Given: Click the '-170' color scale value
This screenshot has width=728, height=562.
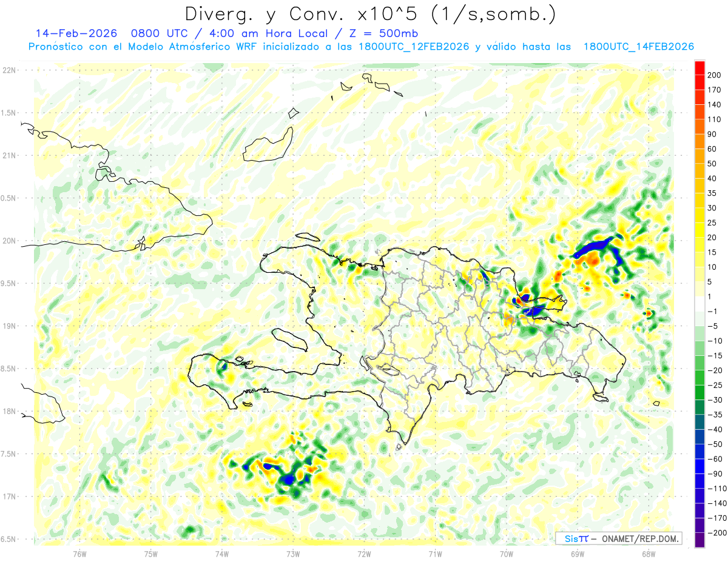Looking at the screenshot, I should tap(717, 518).
